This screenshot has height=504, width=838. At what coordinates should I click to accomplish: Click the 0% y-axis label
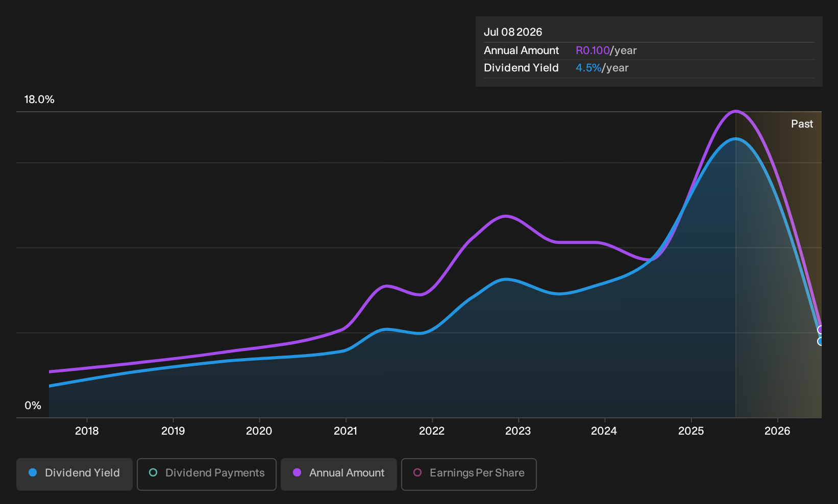[33, 406]
